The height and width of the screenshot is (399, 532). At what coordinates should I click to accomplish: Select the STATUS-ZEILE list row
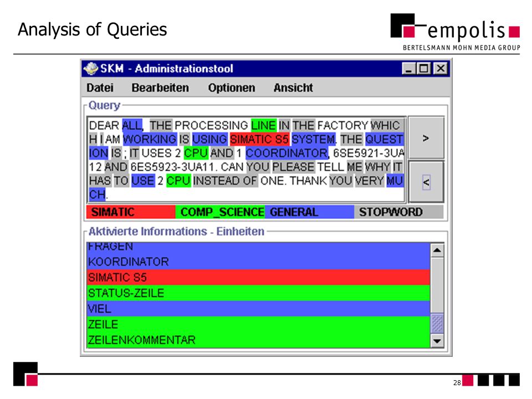[x=259, y=293]
